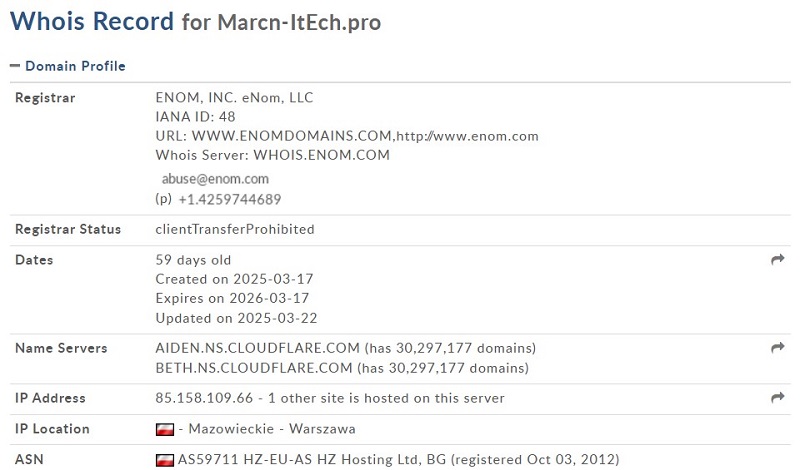This screenshot has width=800, height=470.
Task: Click the WWW.ENOMDOMAINS.COM registrar URL
Action: point(291,136)
